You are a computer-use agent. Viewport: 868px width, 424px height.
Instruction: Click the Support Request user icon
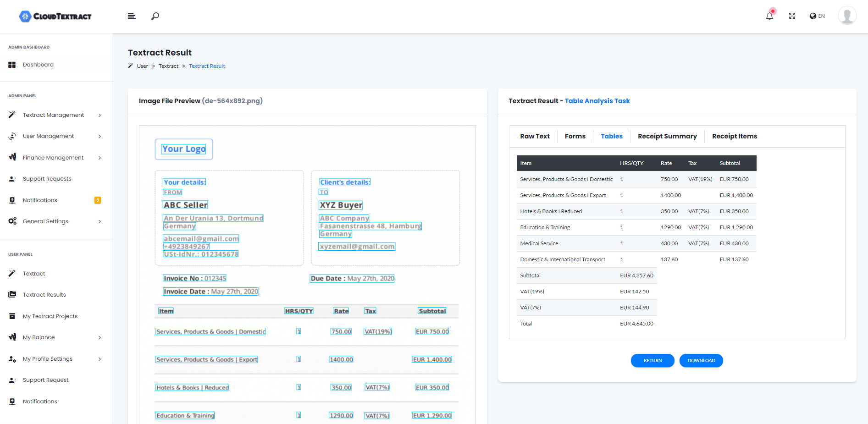click(12, 380)
